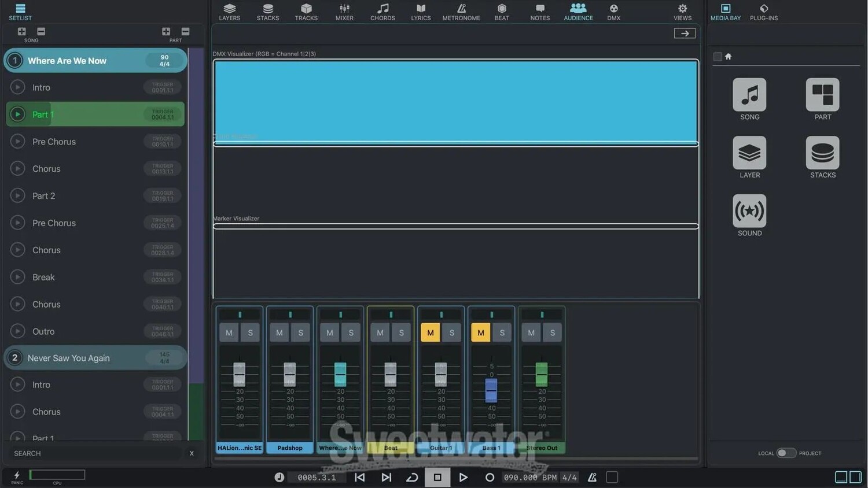The height and width of the screenshot is (488, 868).
Task: Switch to the Mixer tab
Action: [x=344, y=12]
